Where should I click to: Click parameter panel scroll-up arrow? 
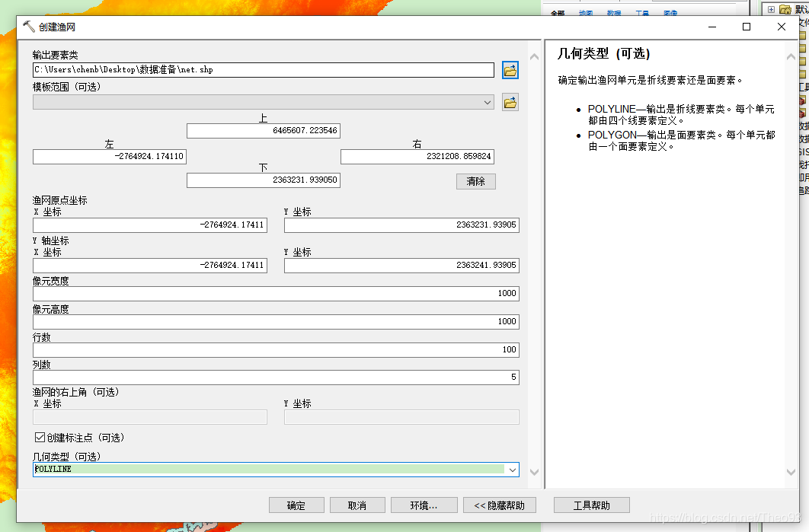tap(535, 57)
